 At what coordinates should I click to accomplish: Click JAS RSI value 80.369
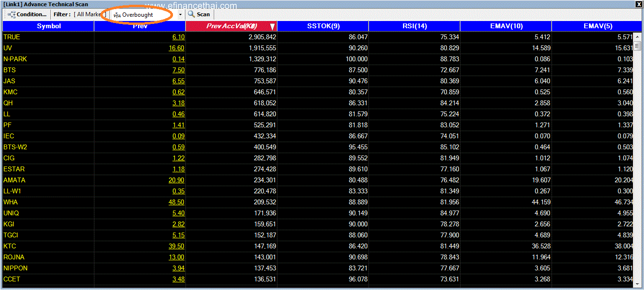450,81
